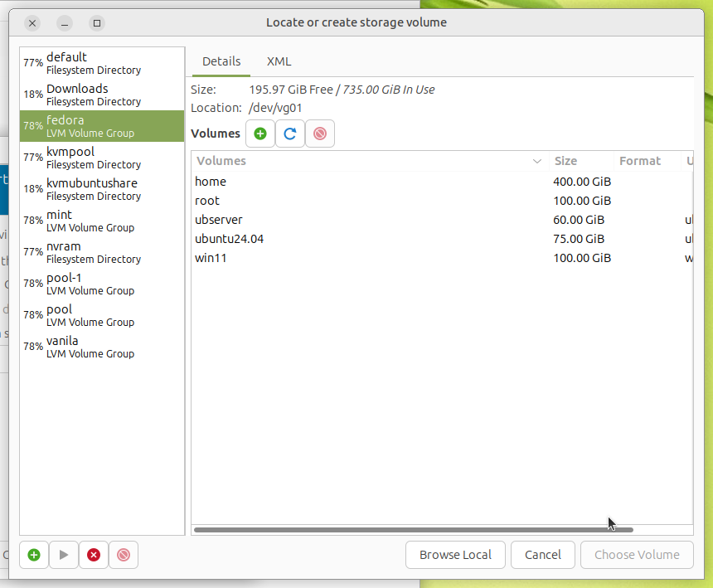Click the Format column header

point(647,161)
